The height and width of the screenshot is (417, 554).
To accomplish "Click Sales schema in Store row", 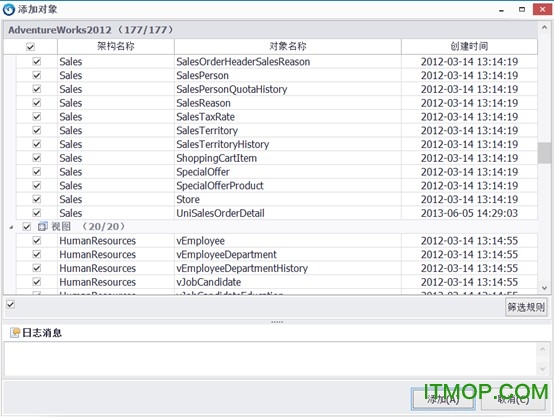I will [71, 199].
